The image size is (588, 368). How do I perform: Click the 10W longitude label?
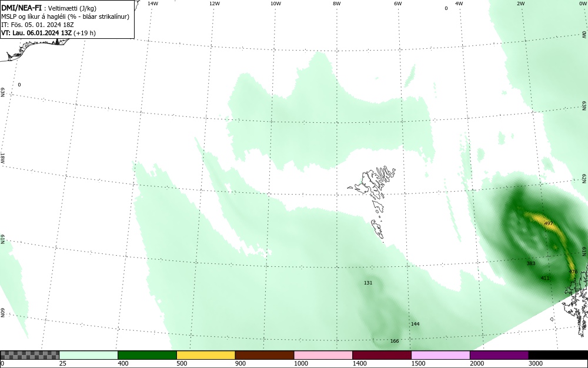pyautogui.click(x=276, y=4)
